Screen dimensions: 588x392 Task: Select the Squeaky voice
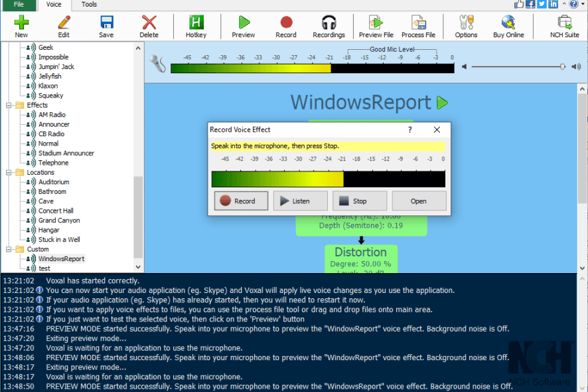tap(50, 96)
